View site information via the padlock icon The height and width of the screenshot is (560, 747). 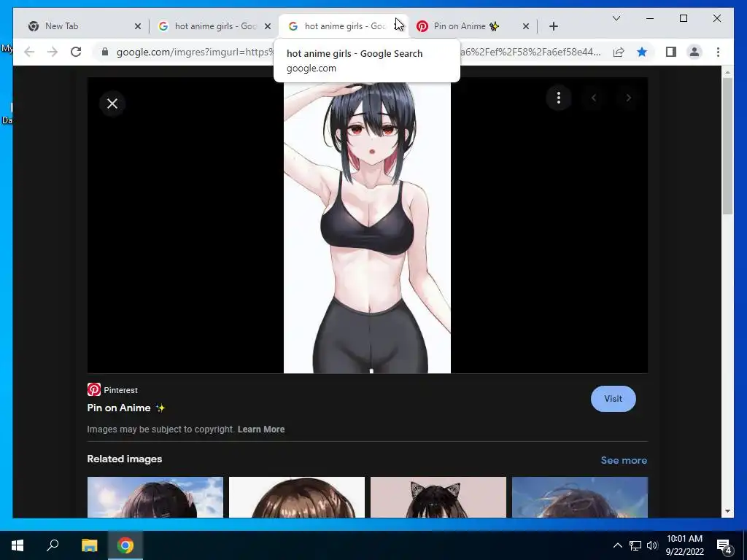click(105, 52)
